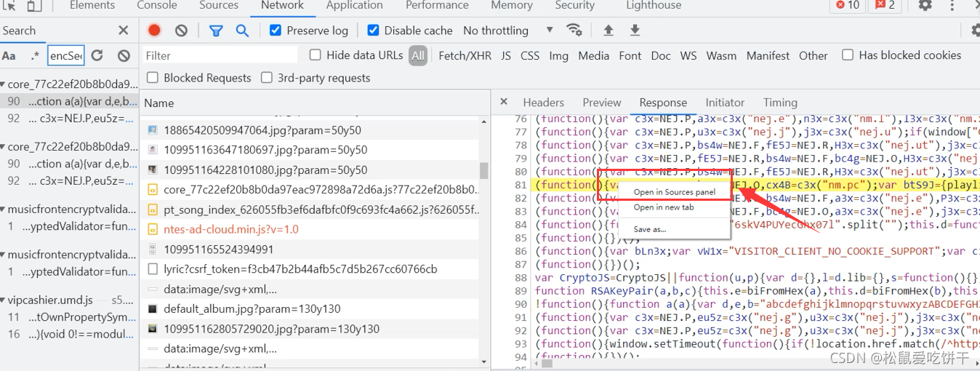The height and width of the screenshot is (371, 980).
Task: Click the network Filter text field
Action: point(220,55)
